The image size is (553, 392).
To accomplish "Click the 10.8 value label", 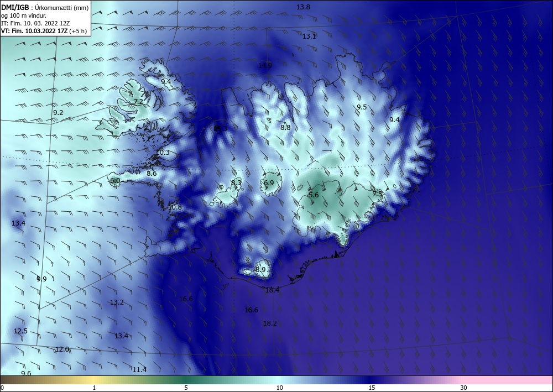I will pos(175,207).
